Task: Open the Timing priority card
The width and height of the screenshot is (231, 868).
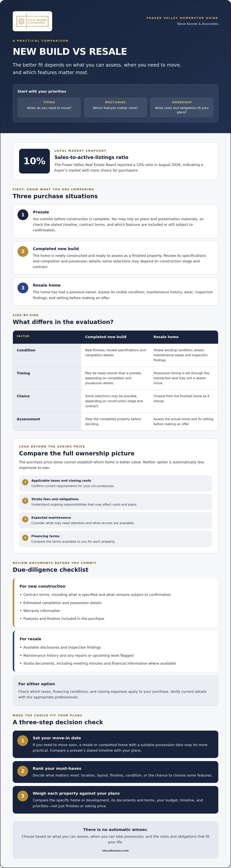Action: click(49, 107)
